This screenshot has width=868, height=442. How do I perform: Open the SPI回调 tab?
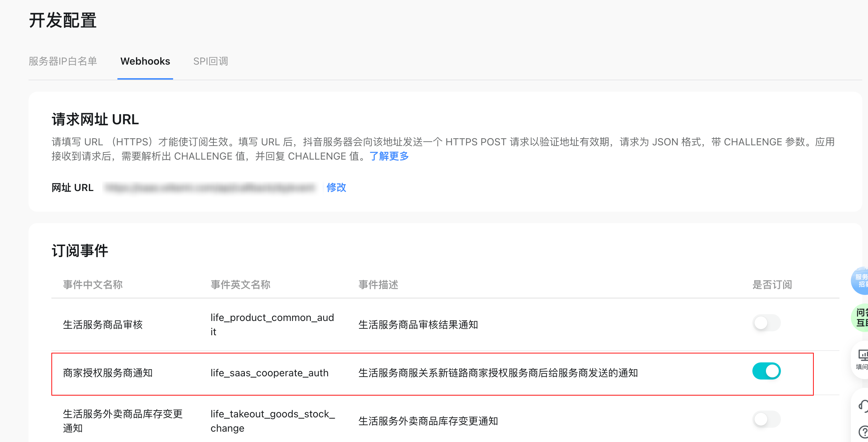[211, 61]
